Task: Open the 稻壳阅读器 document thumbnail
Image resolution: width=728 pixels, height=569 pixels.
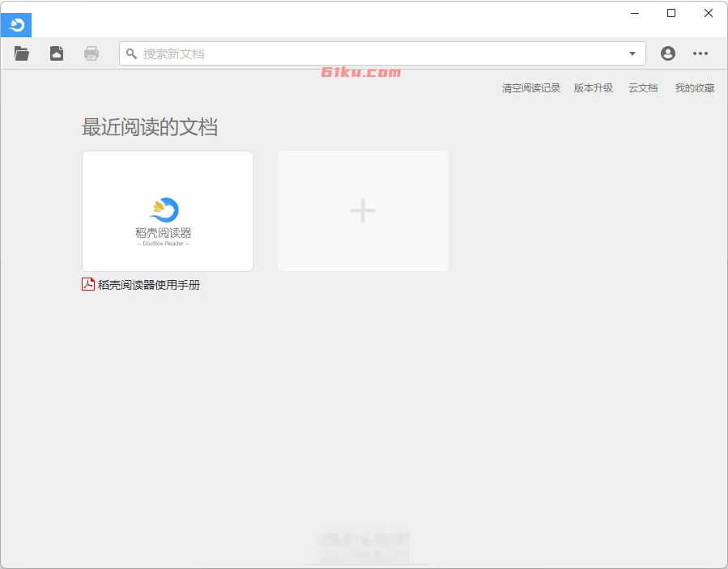Action: [168, 211]
